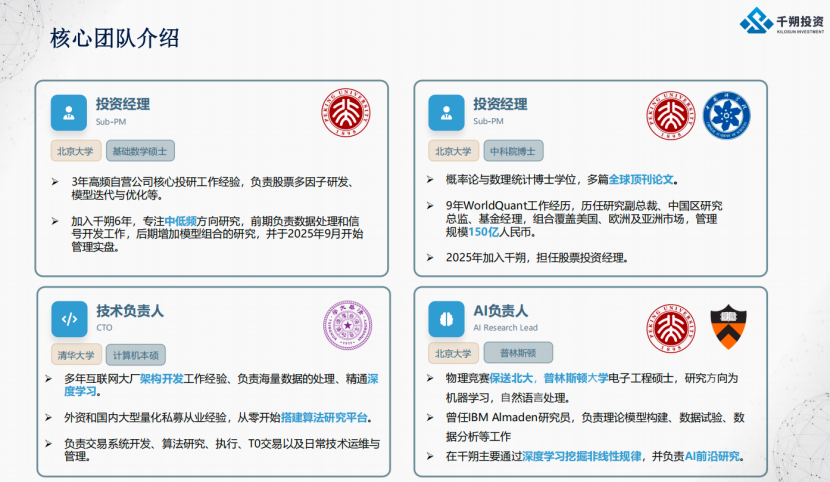830x482 pixels.
Task: Select 北京大学 tag beside 普林斯顿
Action: point(454,353)
